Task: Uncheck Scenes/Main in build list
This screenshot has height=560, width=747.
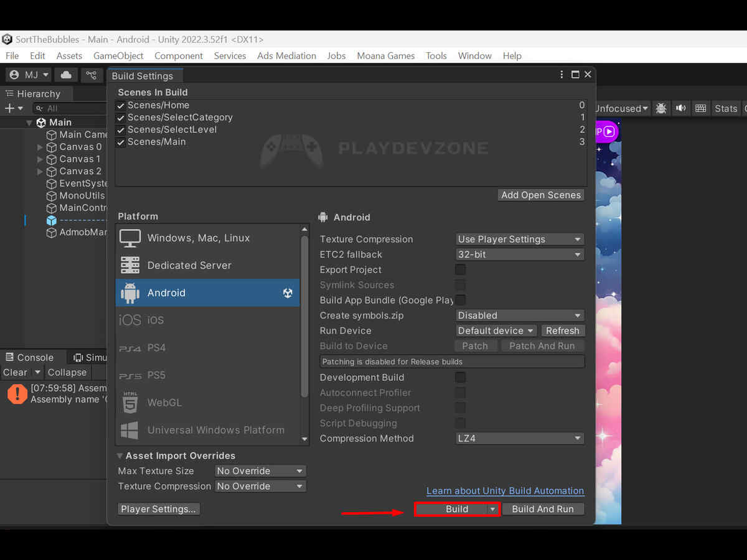Action: [121, 142]
